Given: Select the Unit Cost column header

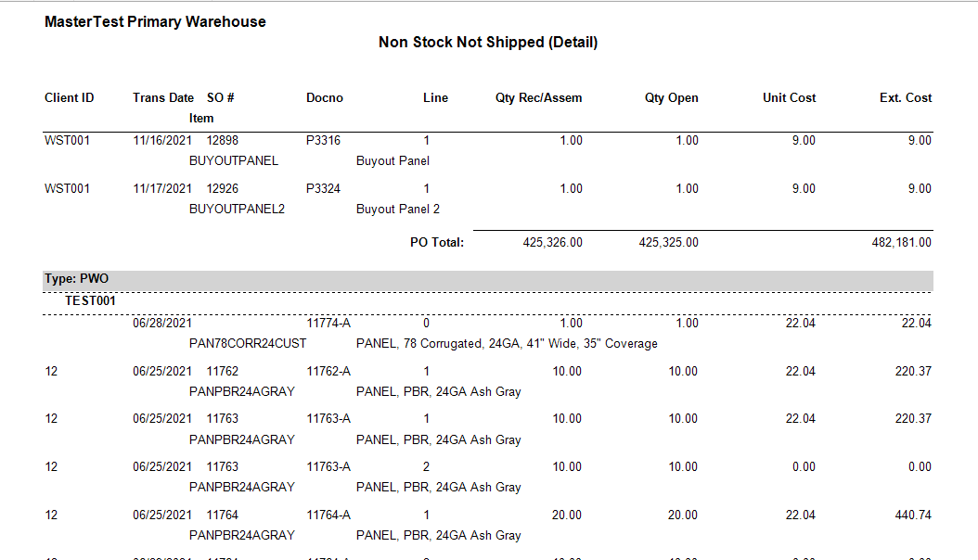Looking at the screenshot, I should click(789, 97).
